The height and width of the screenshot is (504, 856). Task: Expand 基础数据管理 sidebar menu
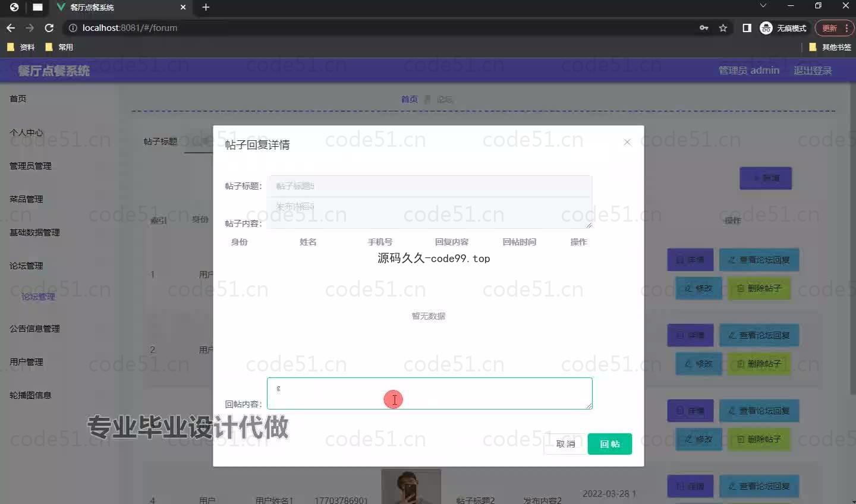tap(34, 232)
